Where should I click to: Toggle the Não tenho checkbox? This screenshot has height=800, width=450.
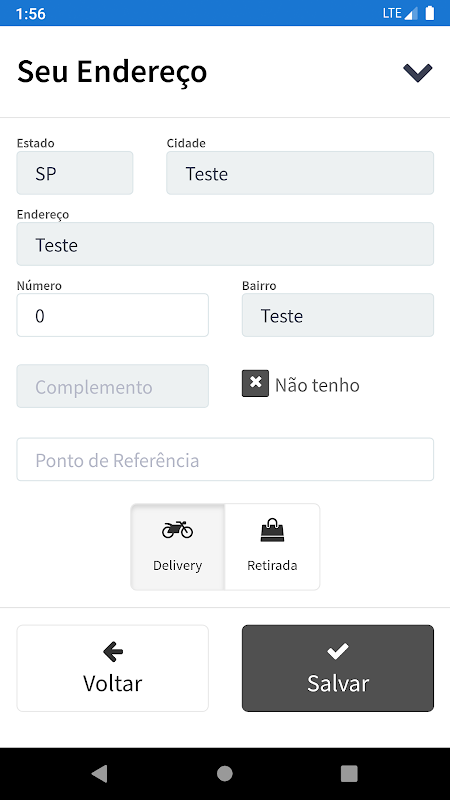click(x=255, y=384)
